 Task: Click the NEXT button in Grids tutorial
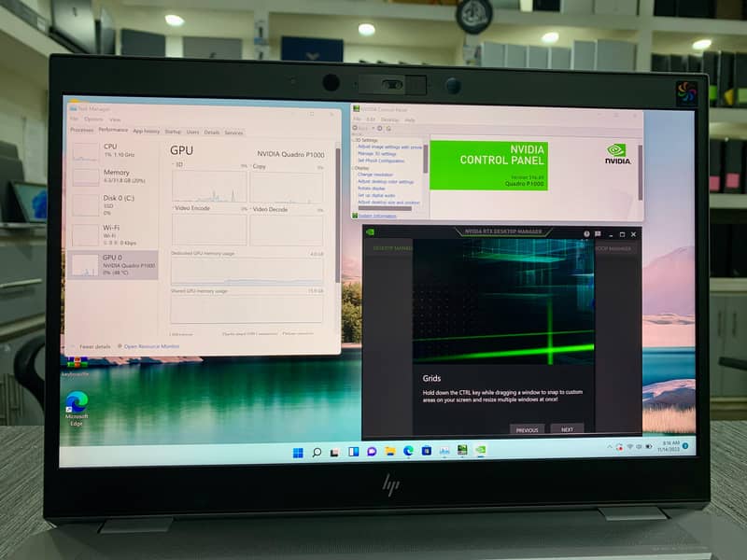tap(567, 429)
